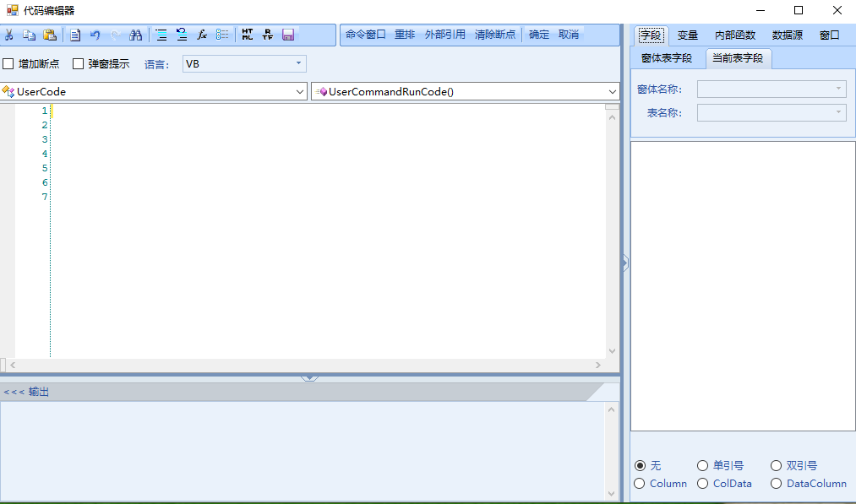Click the Paste clipboard icon
The image size is (856, 504).
[50, 35]
